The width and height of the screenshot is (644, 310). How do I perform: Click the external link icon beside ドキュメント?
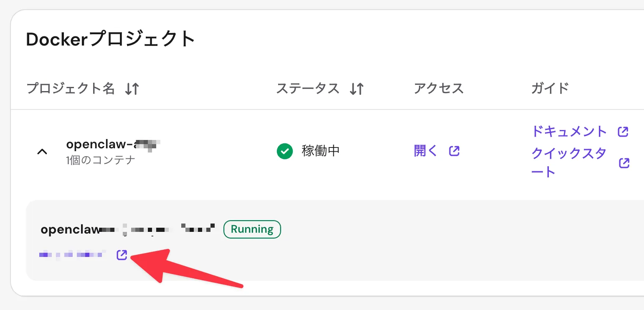point(623,131)
